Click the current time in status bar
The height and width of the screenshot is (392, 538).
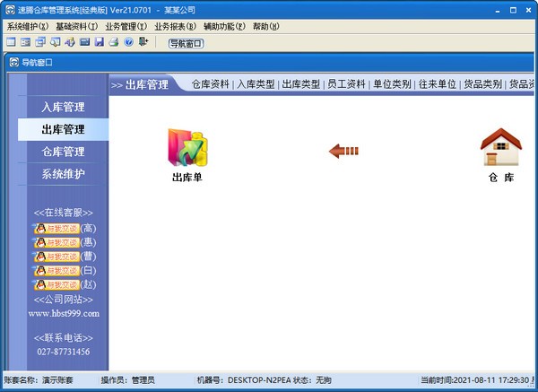click(x=475, y=380)
